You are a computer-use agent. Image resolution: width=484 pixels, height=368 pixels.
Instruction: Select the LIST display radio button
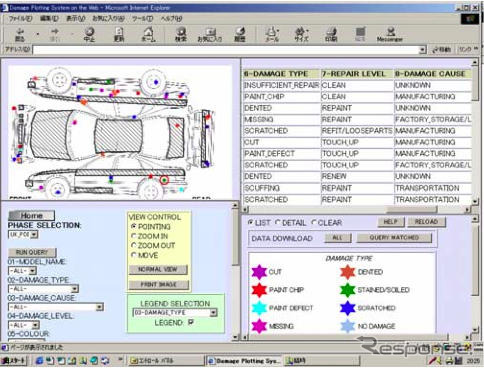(x=251, y=222)
